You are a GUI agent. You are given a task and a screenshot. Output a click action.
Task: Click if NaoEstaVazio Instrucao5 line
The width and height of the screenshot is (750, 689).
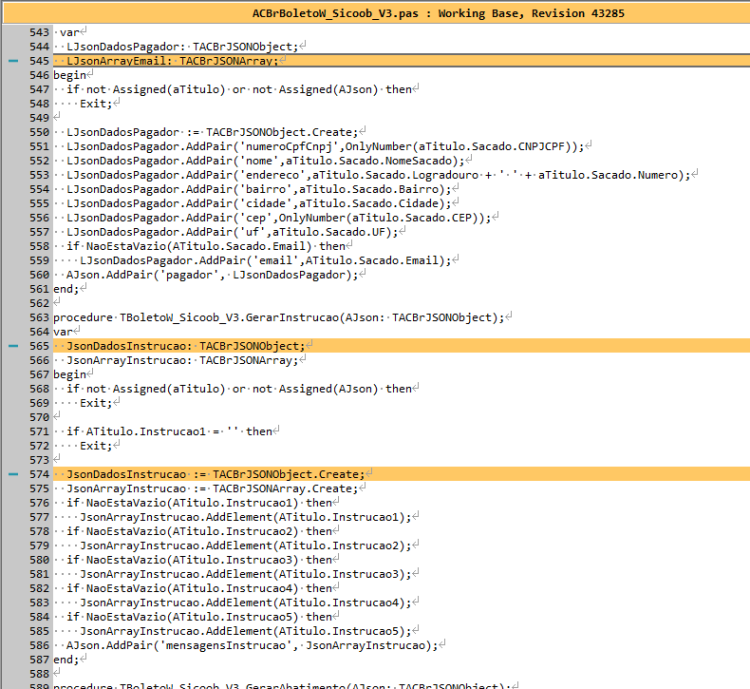point(199,617)
